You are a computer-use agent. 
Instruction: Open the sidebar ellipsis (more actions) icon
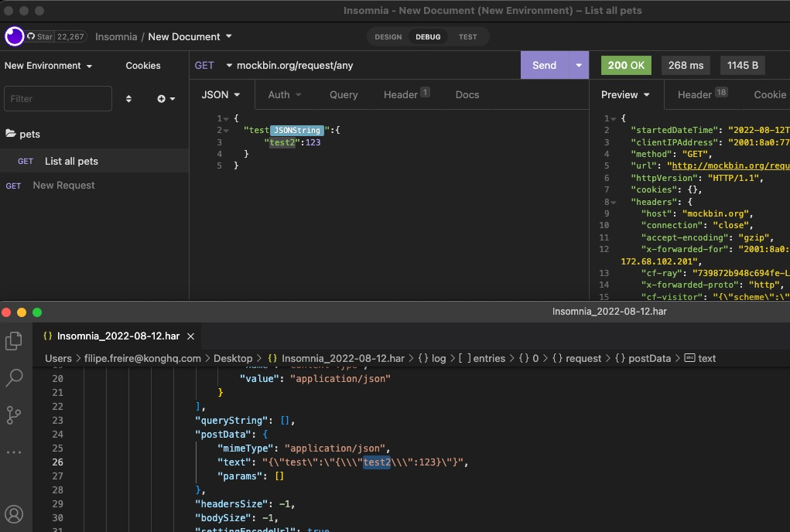tap(13, 452)
